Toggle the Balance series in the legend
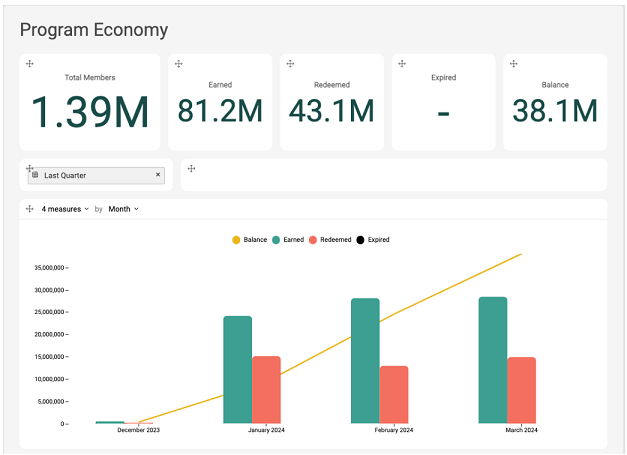627x455 pixels. pos(250,240)
